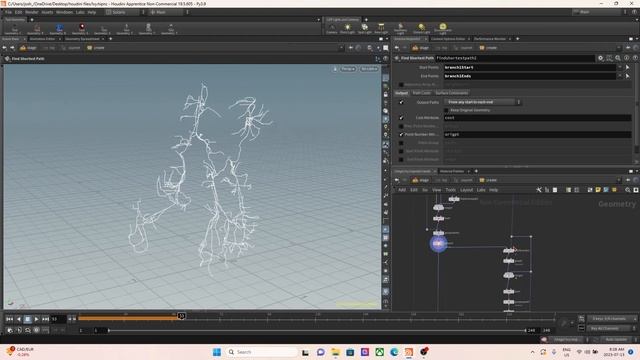Image resolution: width=640 pixels, height=360 pixels.
Task: Expand Scene View path dropdown arrow
Action: point(341,48)
